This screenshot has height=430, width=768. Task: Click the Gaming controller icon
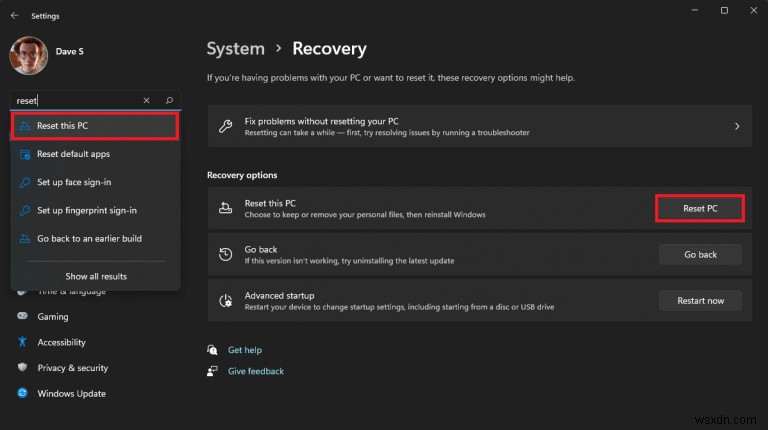point(23,316)
